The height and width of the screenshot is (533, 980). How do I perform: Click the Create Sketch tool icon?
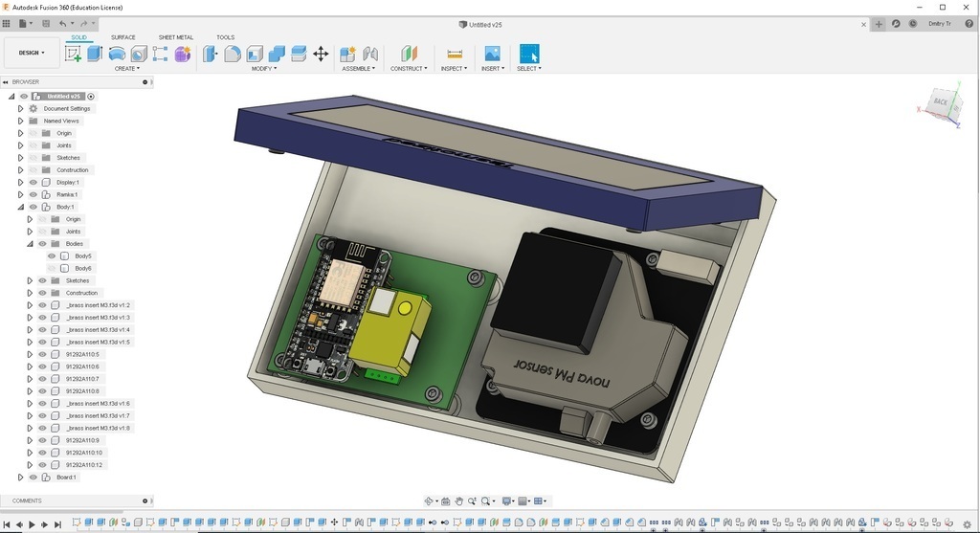pyautogui.click(x=73, y=54)
